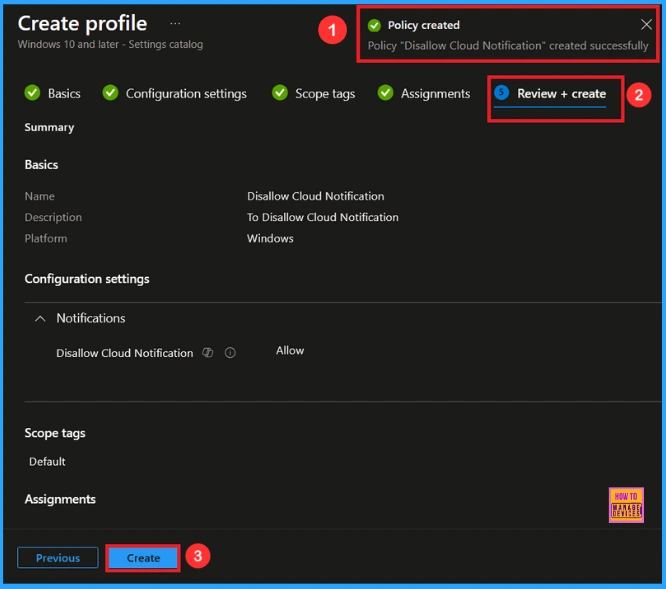This screenshot has width=666, height=589.
Task: Go to the Basics step
Action: [x=64, y=93]
